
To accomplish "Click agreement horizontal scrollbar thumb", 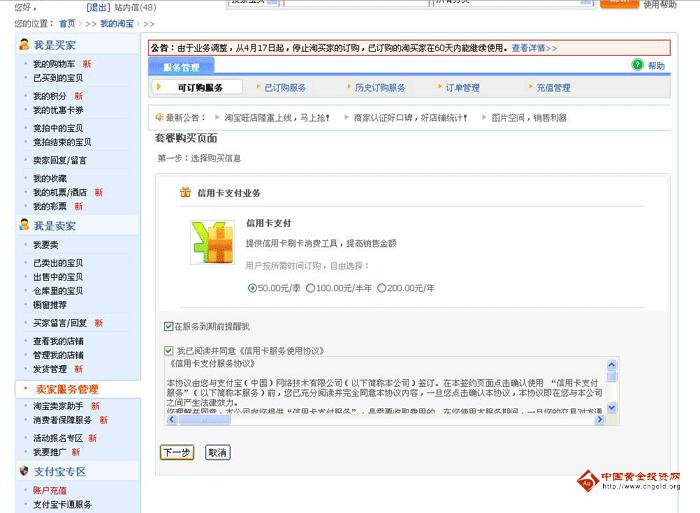I will (x=204, y=420).
